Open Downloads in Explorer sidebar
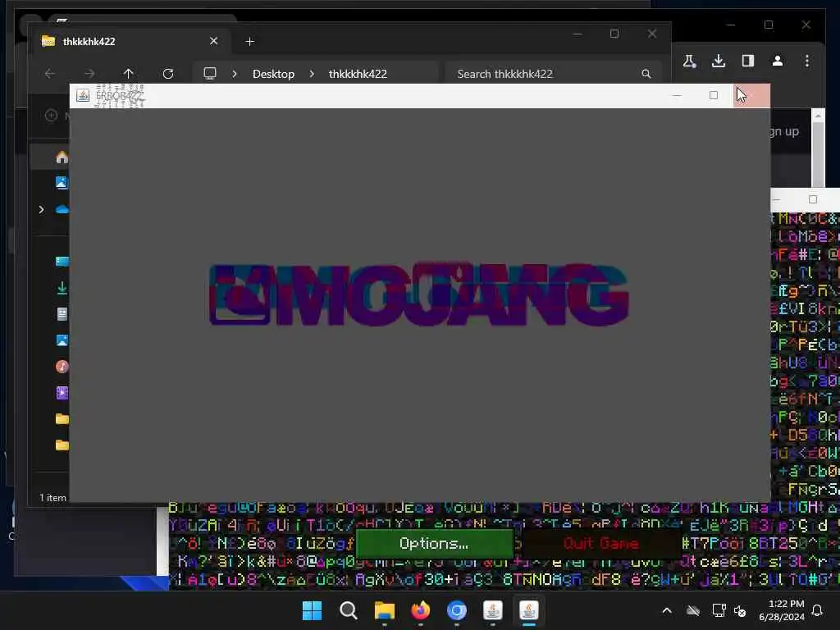Screen dimensions: 840x630 click(x=62, y=288)
